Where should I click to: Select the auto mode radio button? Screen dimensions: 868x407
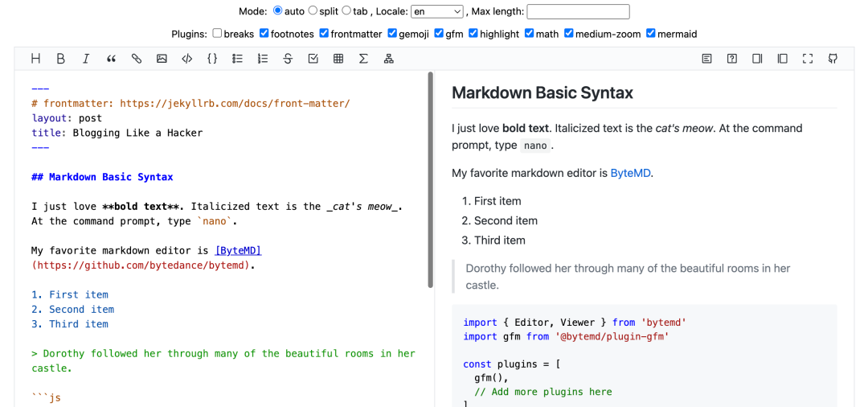(278, 10)
